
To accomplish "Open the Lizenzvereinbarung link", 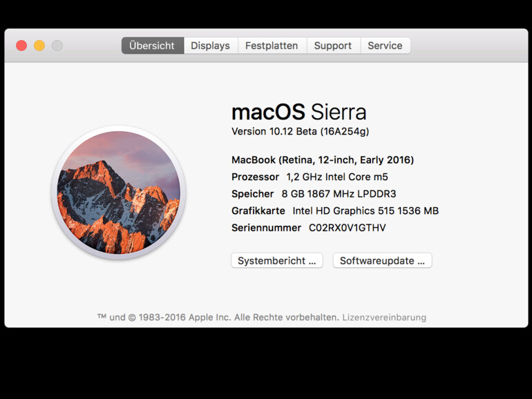I will click(384, 318).
